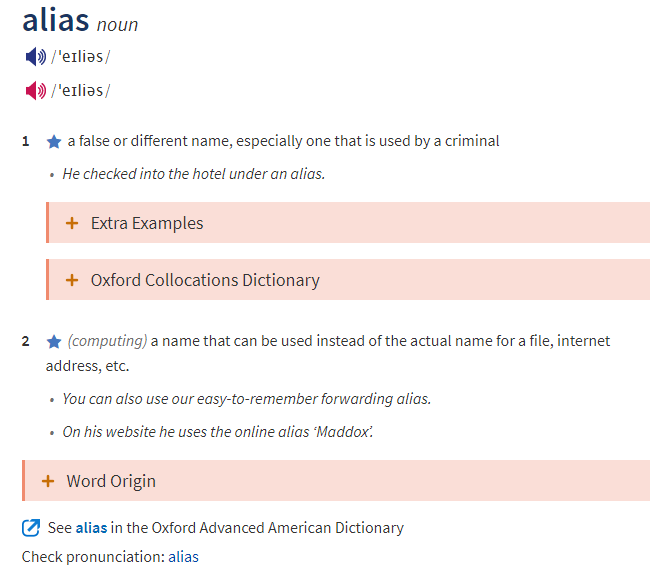This screenshot has height=575, width=662.
Task: Click the external link icon before 'See alias'
Action: 32,527
